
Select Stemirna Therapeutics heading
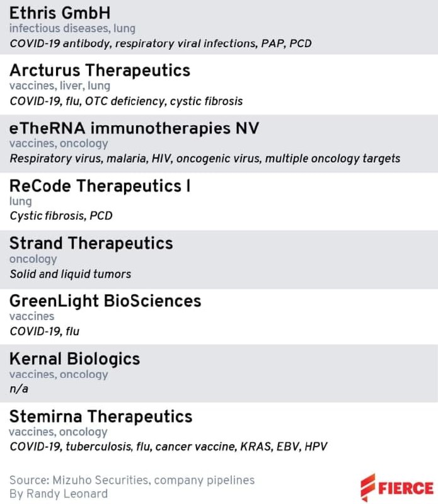point(101,416)
